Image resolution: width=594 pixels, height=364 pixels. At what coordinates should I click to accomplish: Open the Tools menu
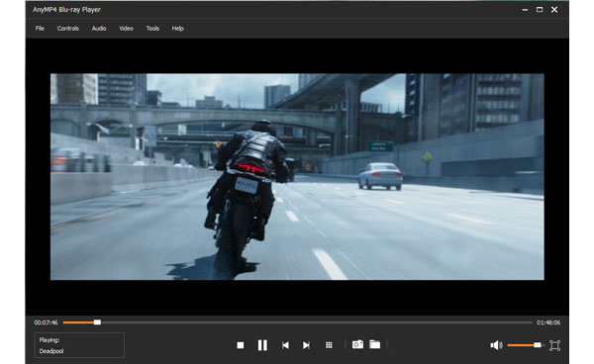152,29
